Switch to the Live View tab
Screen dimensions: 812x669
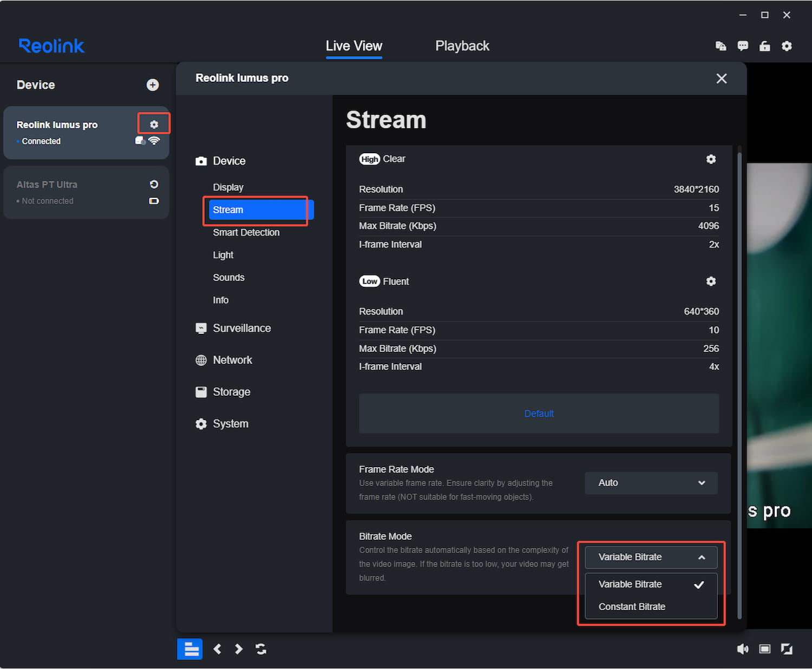point(354,47)
